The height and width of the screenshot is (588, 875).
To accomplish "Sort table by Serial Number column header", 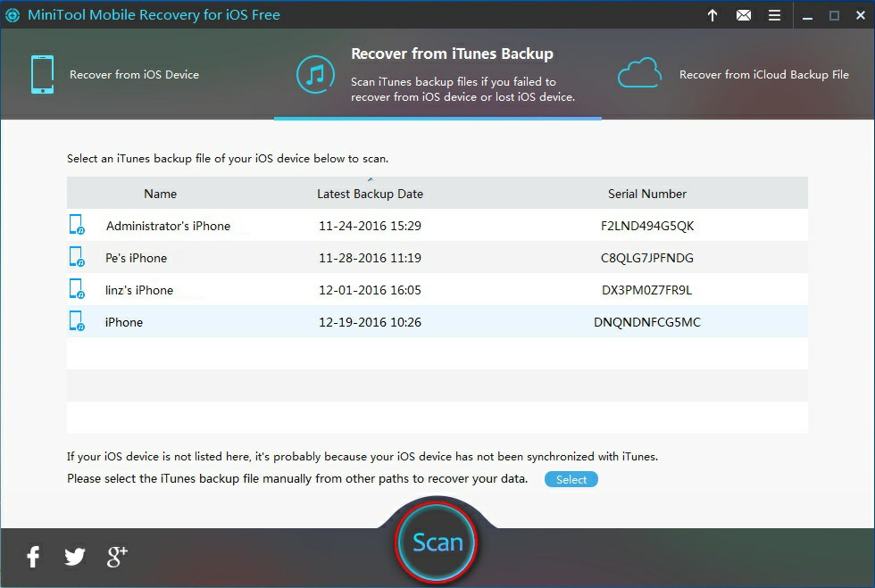I will 647,195.
